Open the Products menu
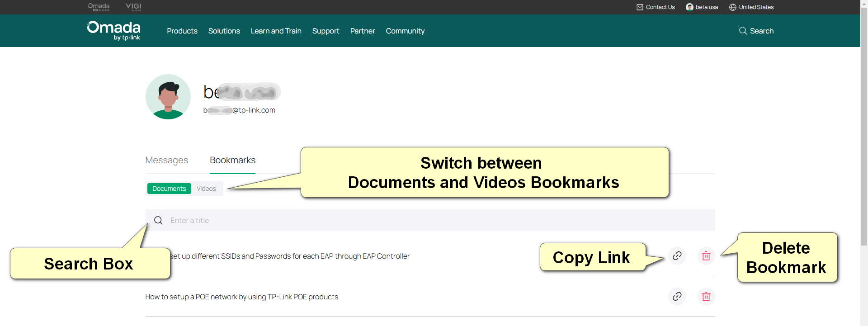 (x=182, y=31)
